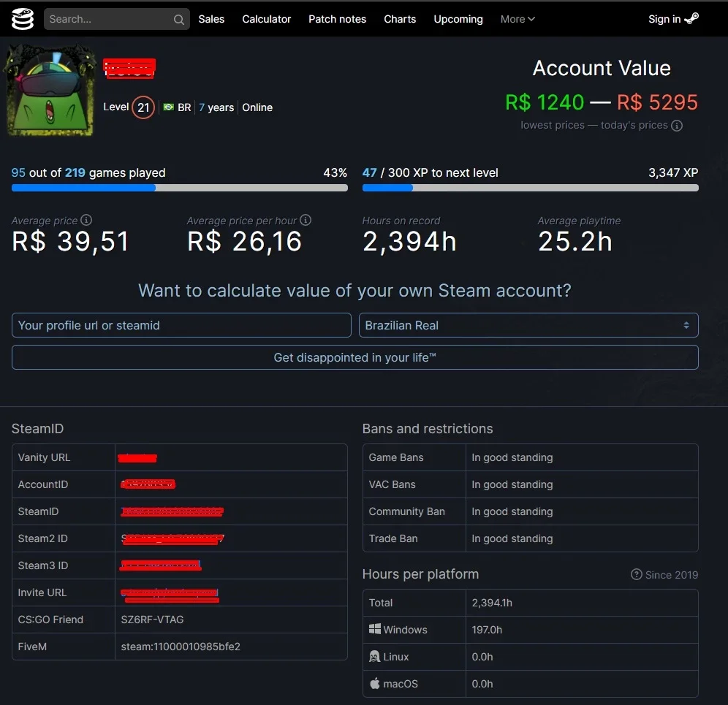Click the Vanity URL row label

click(44, 457)
